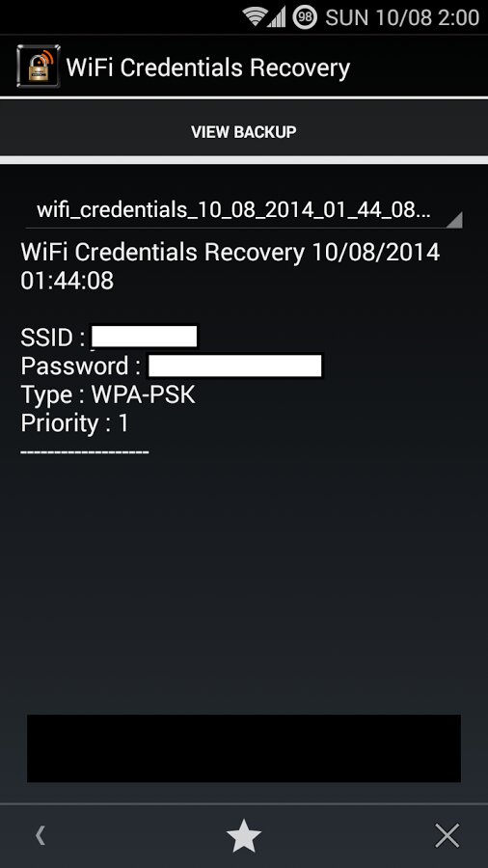Close the view with the X icon
Screen dimensions: 488x868
coord(447,836)
